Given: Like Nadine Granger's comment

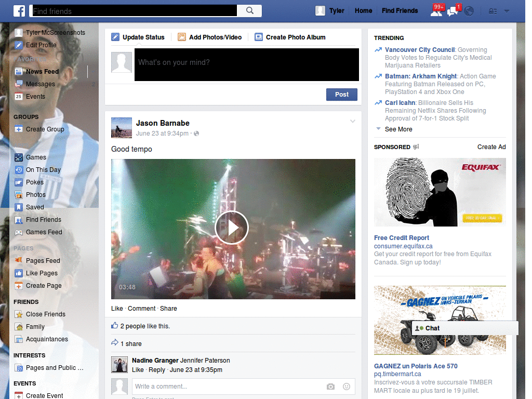Looking at the screenshot, I should [x=138, y=370].
